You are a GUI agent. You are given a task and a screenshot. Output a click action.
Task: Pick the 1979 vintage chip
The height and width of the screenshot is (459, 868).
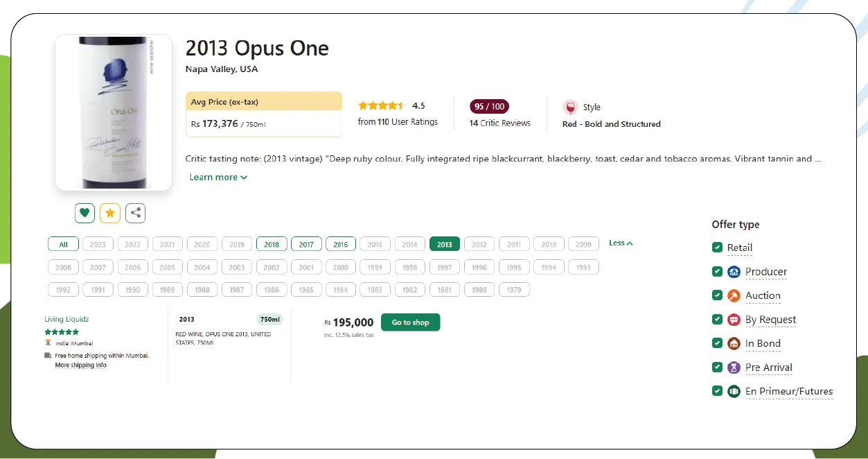[x=514, y=290]
